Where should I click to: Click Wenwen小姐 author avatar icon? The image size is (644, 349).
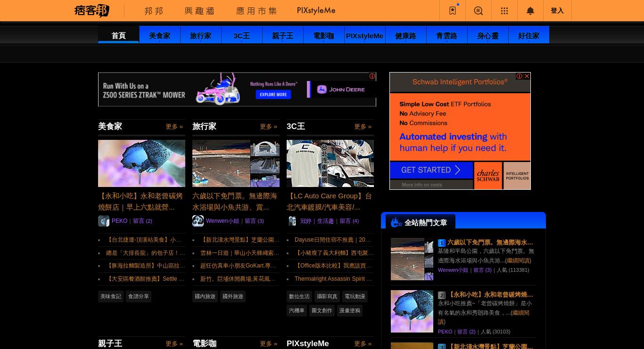(198, 221)
